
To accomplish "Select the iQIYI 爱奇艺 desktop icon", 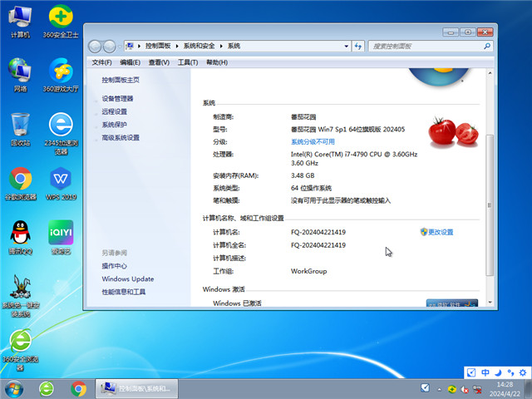I will pos(61,238).
